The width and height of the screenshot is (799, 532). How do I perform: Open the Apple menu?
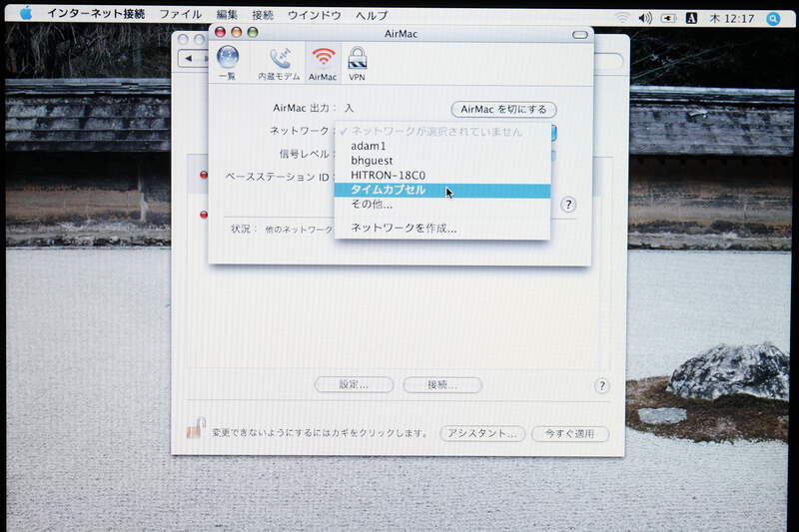[26, 14]
